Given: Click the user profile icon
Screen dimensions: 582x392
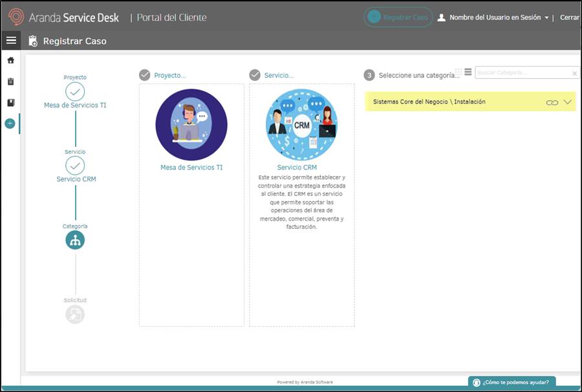Looking at the screenshot, I should (441, 17).
